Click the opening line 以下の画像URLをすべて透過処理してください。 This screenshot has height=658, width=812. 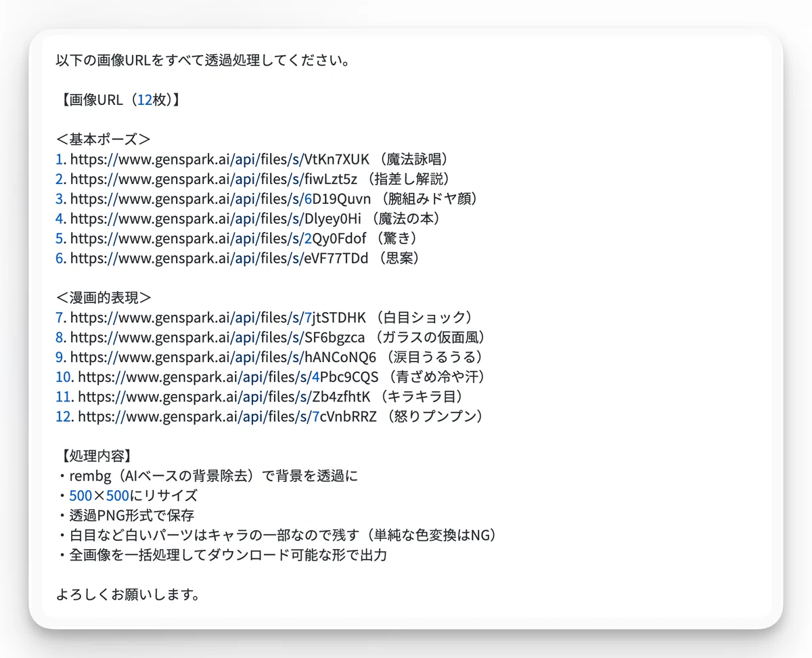click(x=202, y=60)
